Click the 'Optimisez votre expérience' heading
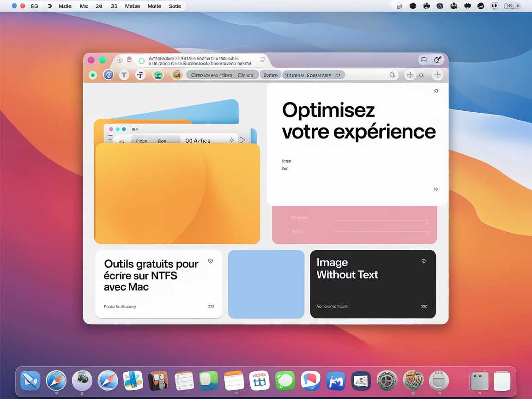This screenshot has width=532, height=399. pos(359,121)
